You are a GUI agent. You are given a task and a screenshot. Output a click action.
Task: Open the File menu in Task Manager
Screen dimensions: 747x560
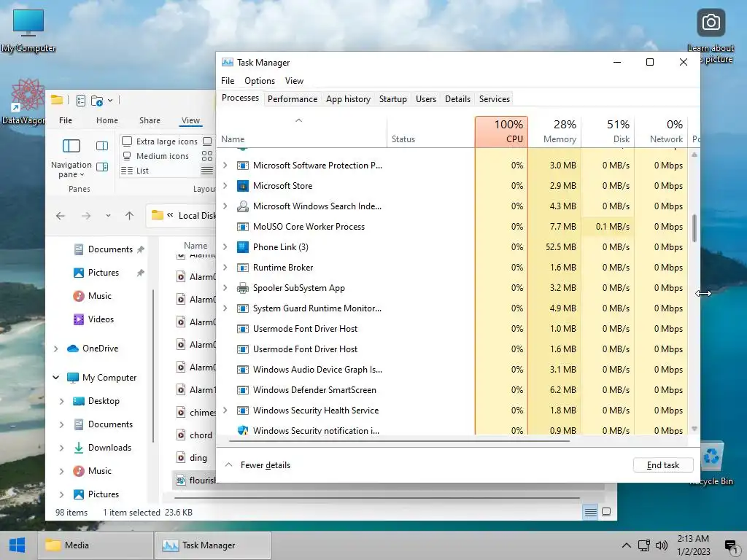pos(228,81)
